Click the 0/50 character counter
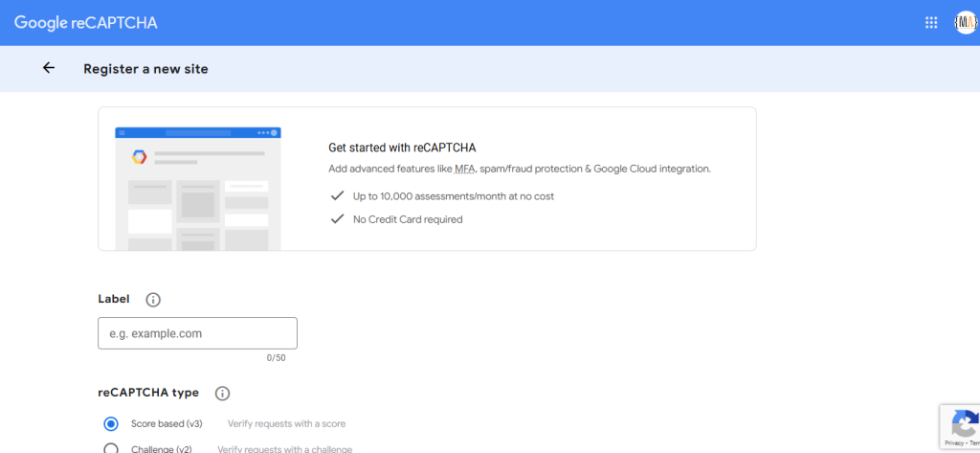The image size is (980, 453). coord(276,358)
